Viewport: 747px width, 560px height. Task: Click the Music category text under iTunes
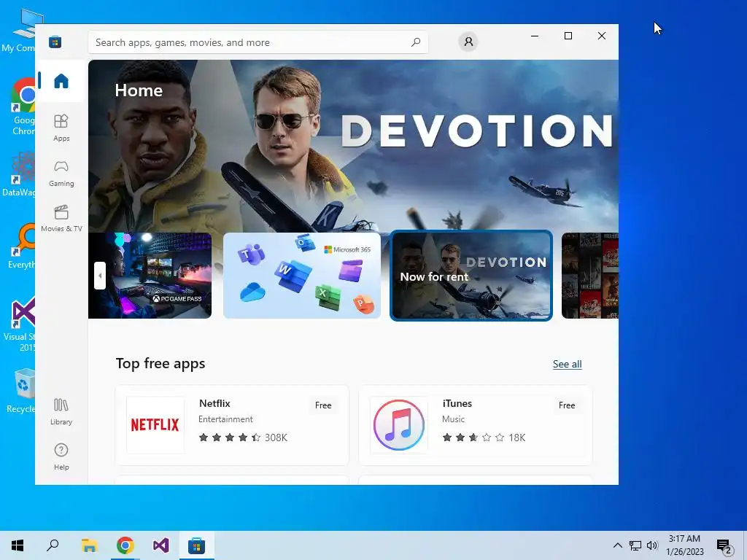coord(453,419)
